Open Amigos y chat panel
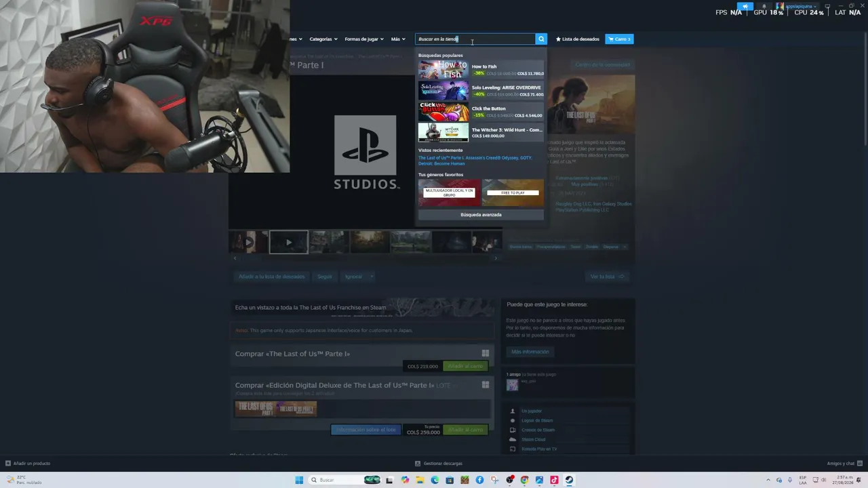Image resolution: width=868 pixels, height=488 pixels. tap(844, 464)
